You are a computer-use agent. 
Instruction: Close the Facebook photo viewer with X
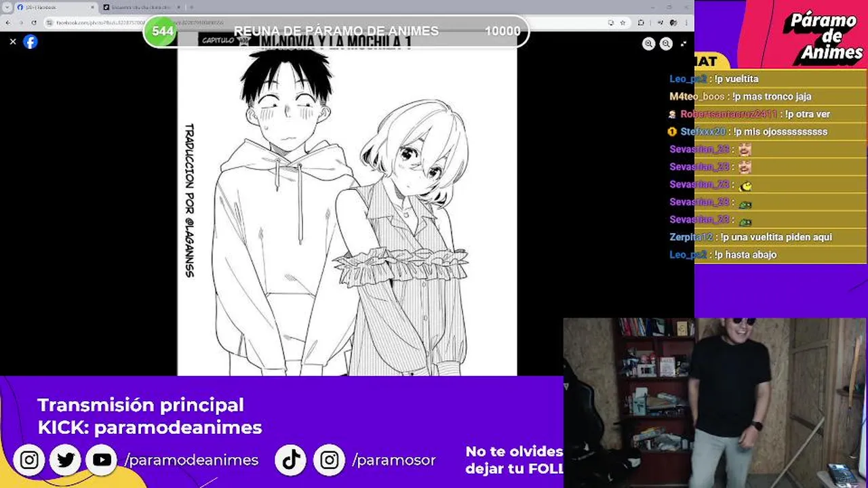[x=12, y=41]
